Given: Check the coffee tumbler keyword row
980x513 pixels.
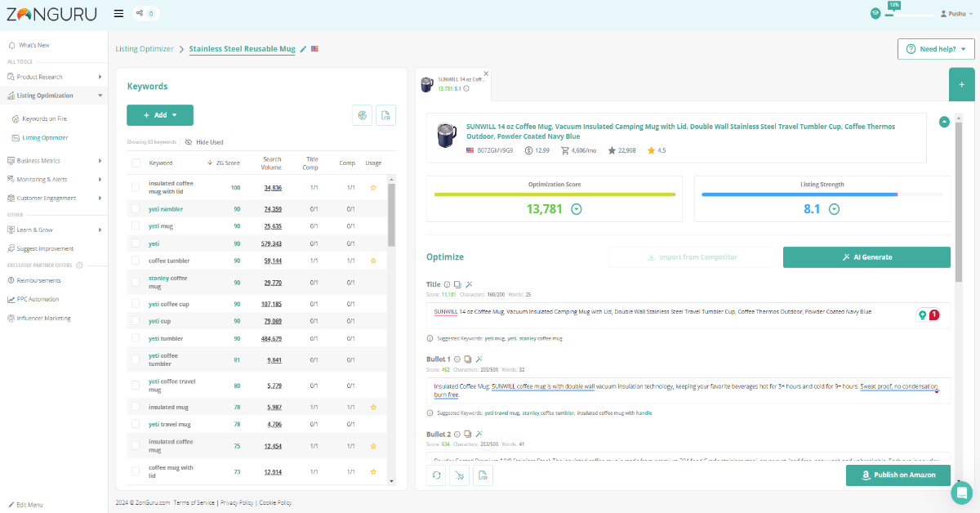Looking at the screenshot, I should (x=136, y=261).
